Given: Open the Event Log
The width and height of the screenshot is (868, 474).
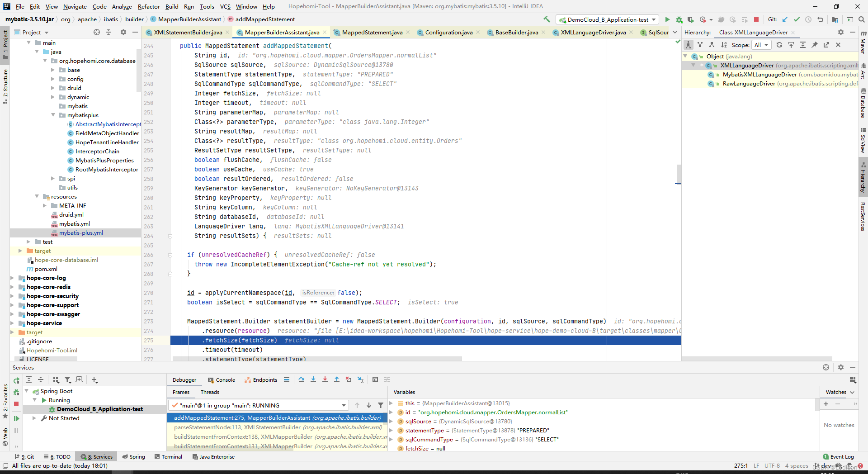Looking at the screenshot, I should click(839, 457).
